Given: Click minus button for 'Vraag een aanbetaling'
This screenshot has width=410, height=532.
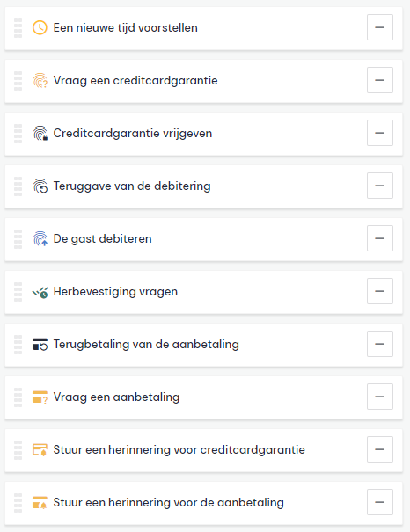Looking at the screenshot, I should point(380,397).
